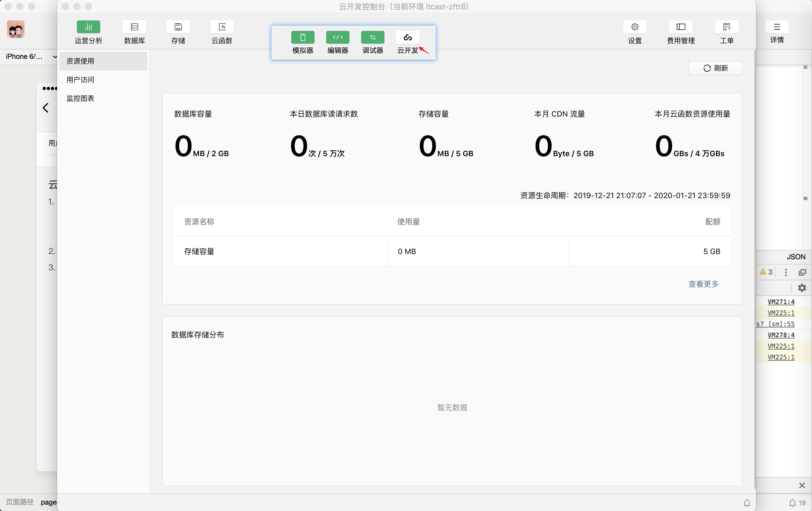Open the debugger console settings gear
The image size is (812, 511).
[x=802, y=288]
